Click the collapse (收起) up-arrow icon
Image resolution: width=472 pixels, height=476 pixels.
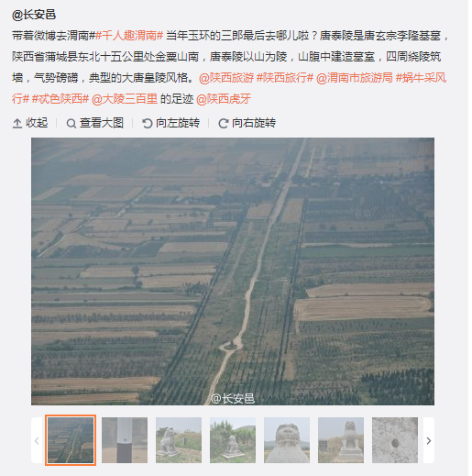(17, 123)
